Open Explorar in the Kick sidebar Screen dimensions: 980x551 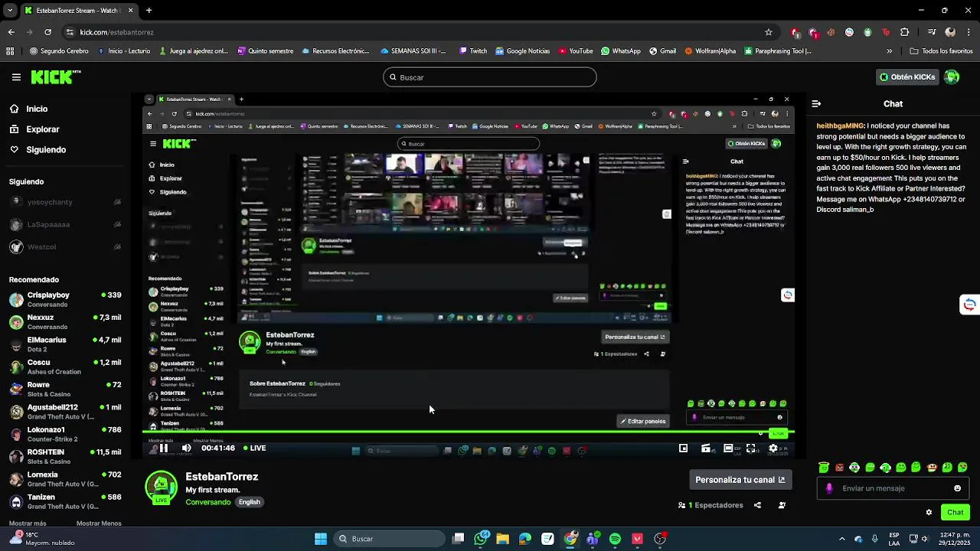[34, 129]
